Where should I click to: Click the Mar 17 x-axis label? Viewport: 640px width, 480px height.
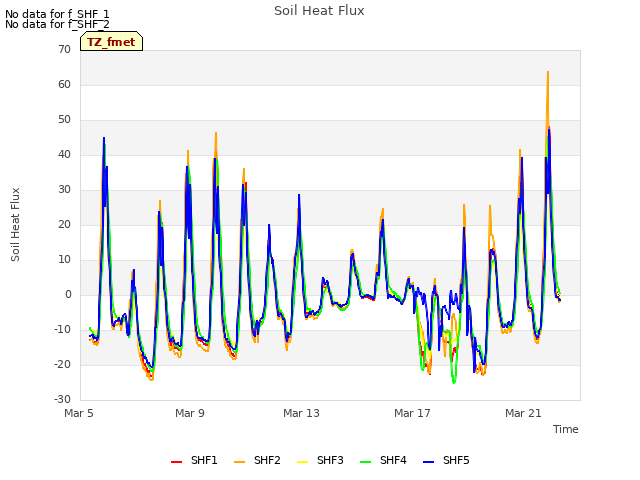(x=412, y=413)
